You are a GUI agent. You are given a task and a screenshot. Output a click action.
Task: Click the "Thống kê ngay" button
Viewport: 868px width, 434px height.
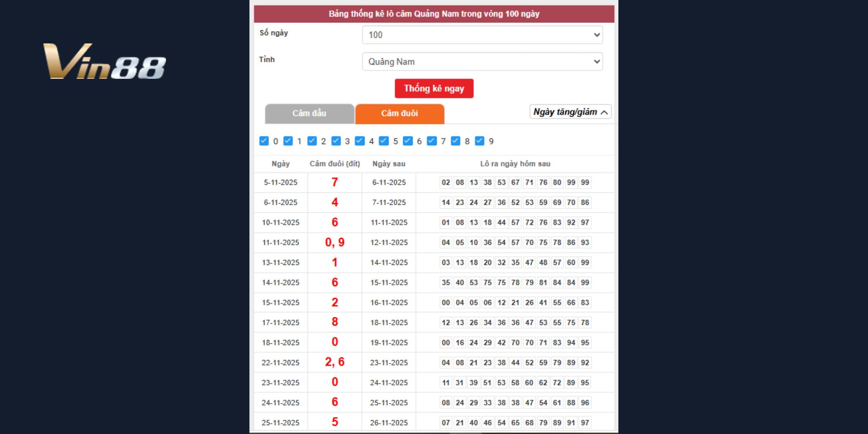click(433, 89)
